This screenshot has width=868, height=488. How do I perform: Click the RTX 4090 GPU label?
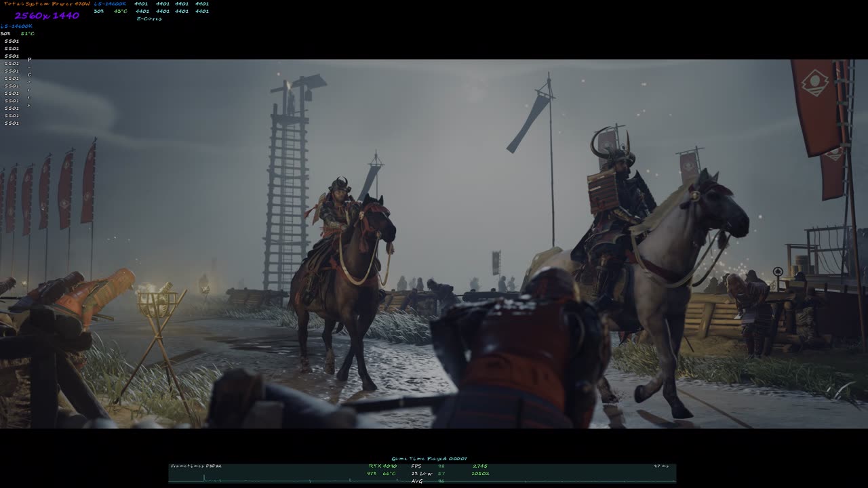[x=382, y=466]
